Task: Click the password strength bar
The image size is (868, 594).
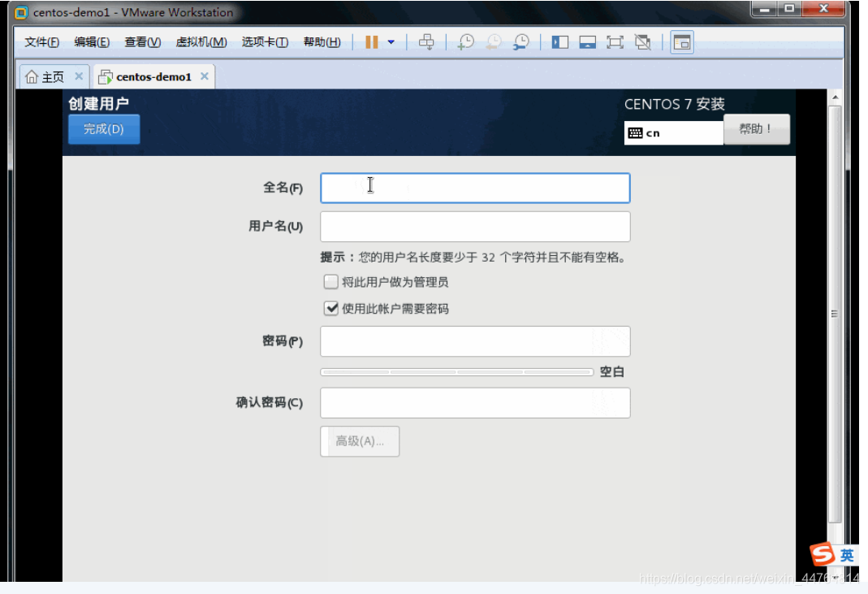Action: tap(456, 372)
